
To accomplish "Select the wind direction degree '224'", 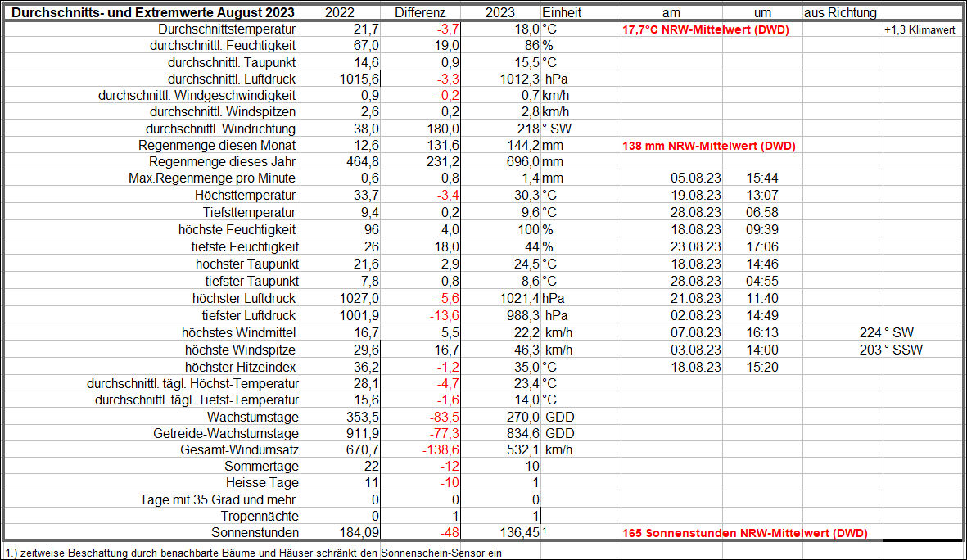I will point(870,334).
